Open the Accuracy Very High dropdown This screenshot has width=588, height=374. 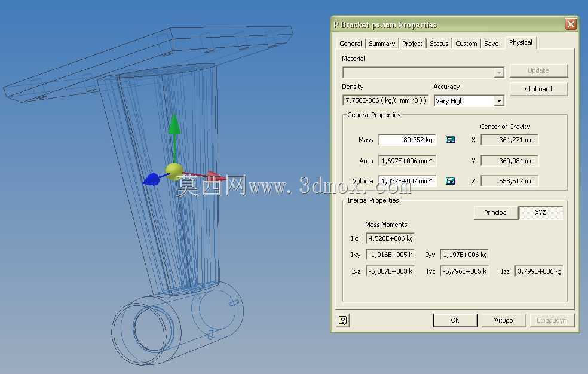(x=499, y=101)
